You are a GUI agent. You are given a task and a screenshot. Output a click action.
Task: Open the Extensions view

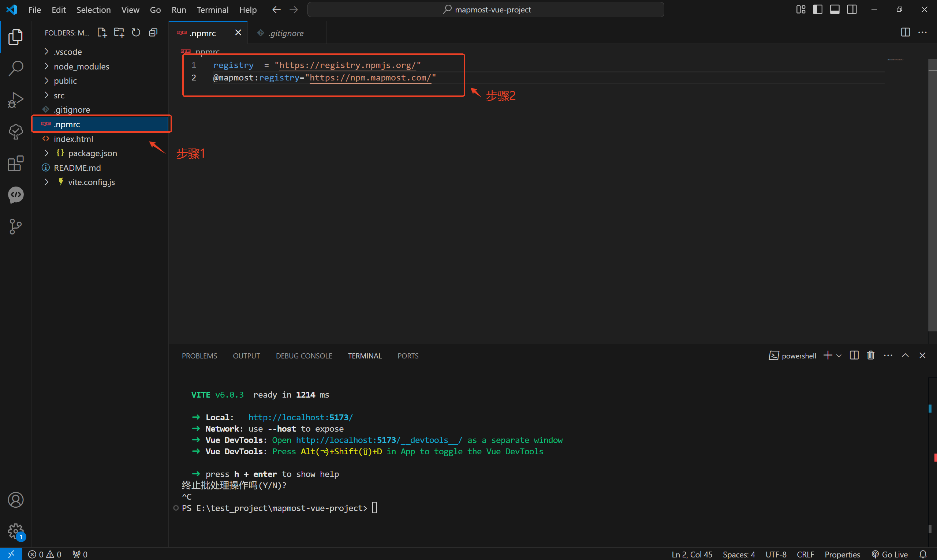(x=15, y=164)
